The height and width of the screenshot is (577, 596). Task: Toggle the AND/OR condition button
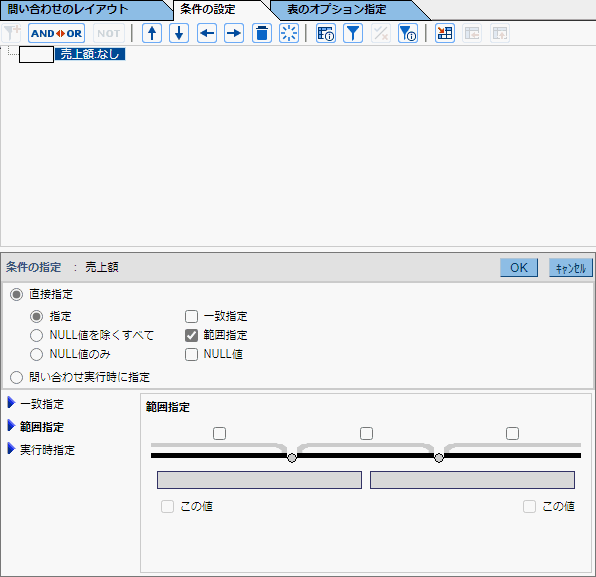pos(56,33)
